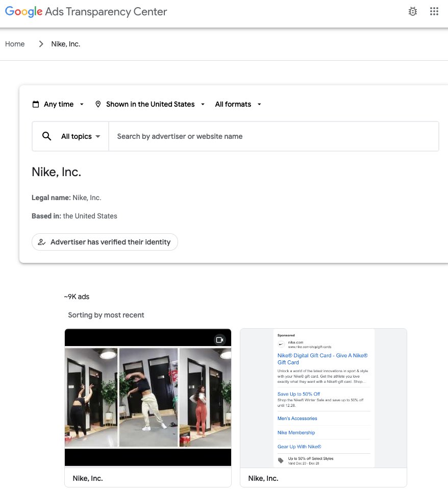
Task: Click the Legal name: Nike, Inc. line
Action: coord(66,198)
